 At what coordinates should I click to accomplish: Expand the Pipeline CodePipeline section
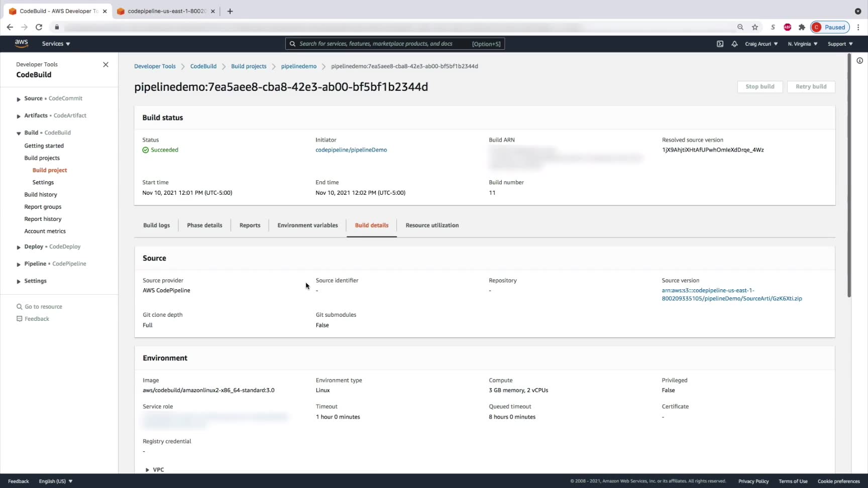[19, 264]
